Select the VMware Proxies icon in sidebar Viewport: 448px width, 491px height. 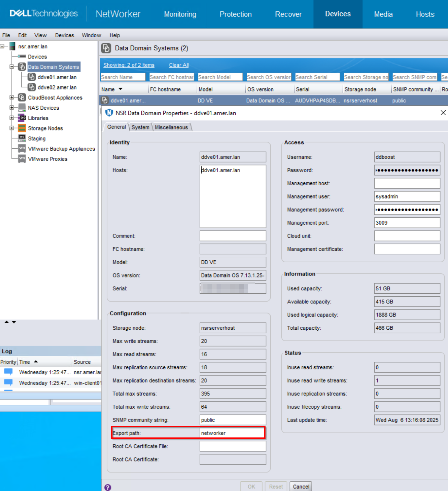(x=22, y=159)
